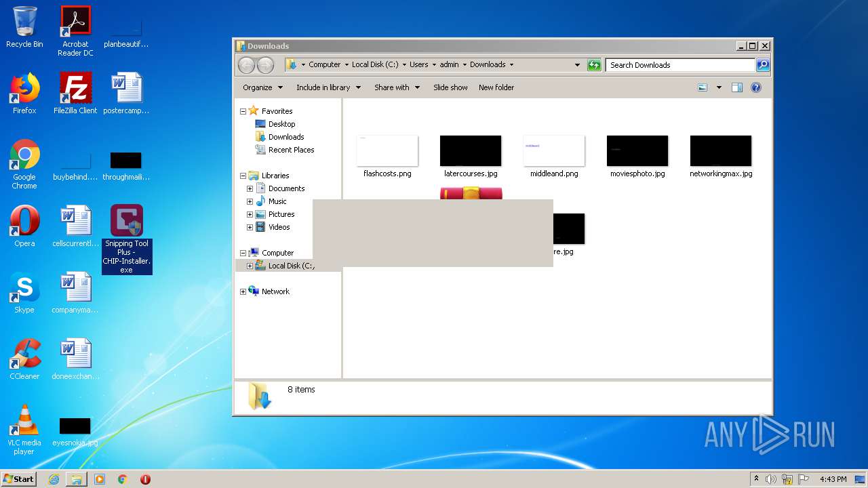Image resolution: width=868 pixels, height=488 pixels.
Task: Select the buybehind desktop file
Action: pyautogui.click(x=75, y=166)
